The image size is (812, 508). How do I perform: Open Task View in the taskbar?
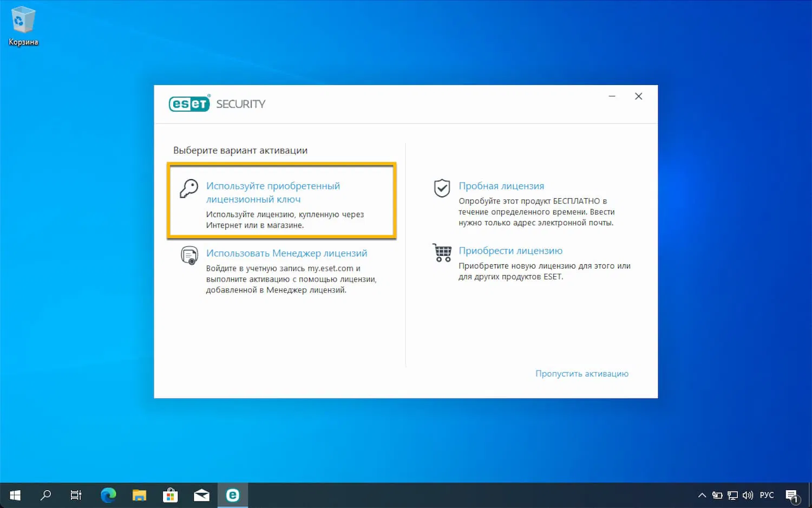tap(76, 495)
